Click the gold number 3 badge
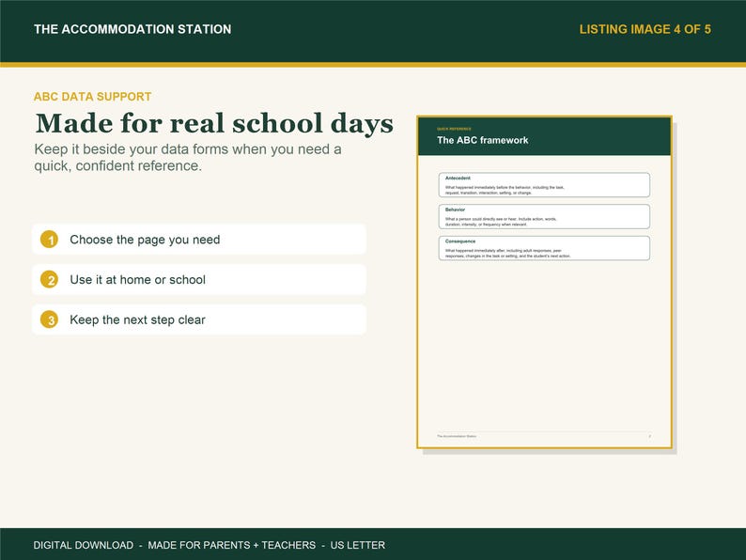746x560 pixels. (49, 319)
